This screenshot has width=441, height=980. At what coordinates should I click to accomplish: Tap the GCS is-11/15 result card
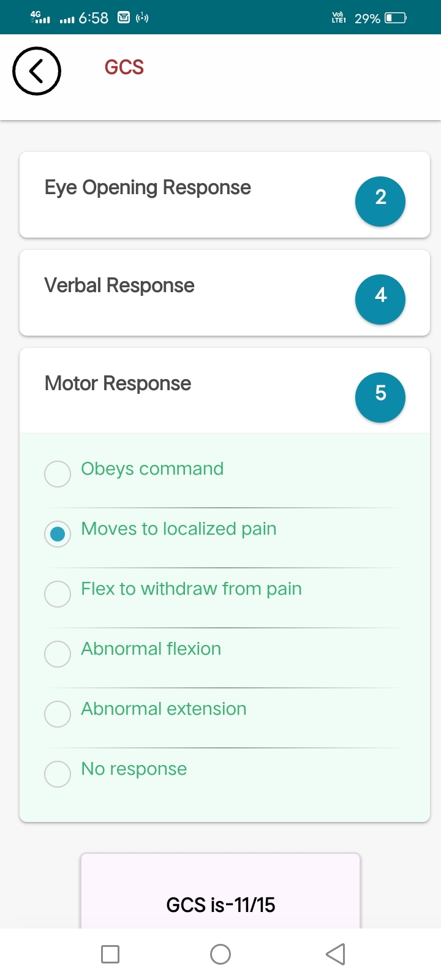(x=221, y=891)
